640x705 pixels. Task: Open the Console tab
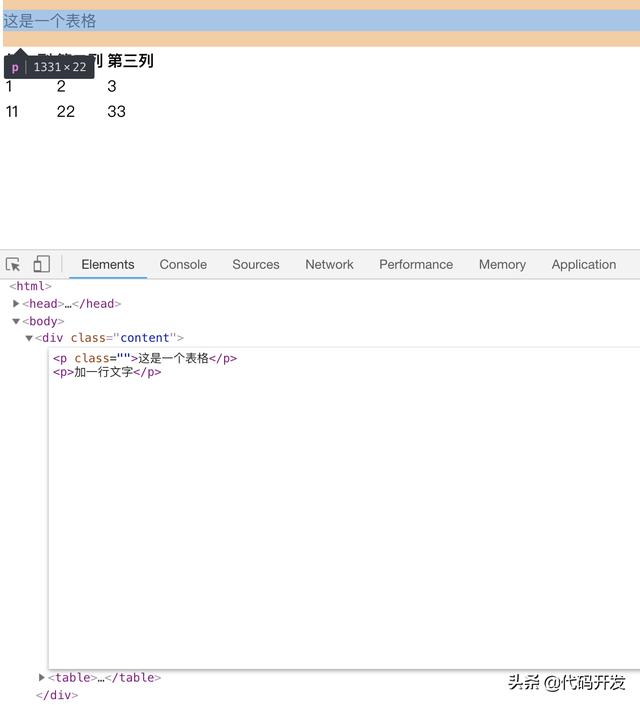tap(183, 264)
